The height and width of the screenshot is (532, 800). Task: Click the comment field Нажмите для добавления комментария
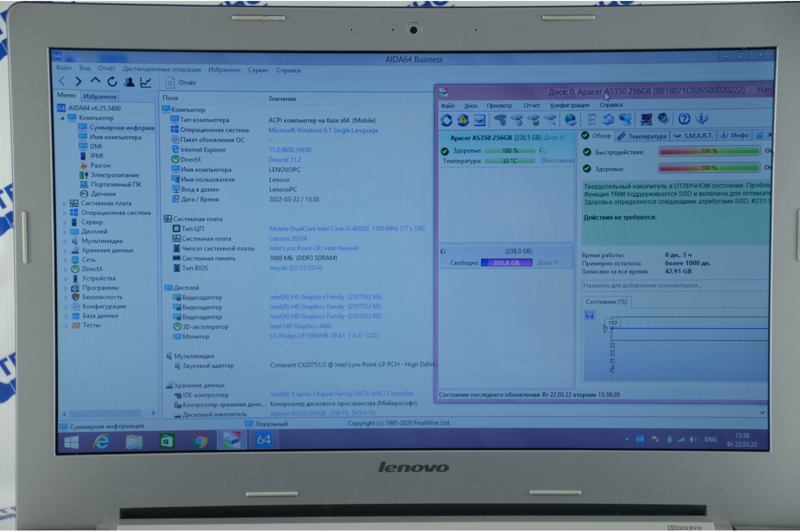coord(675,285)
